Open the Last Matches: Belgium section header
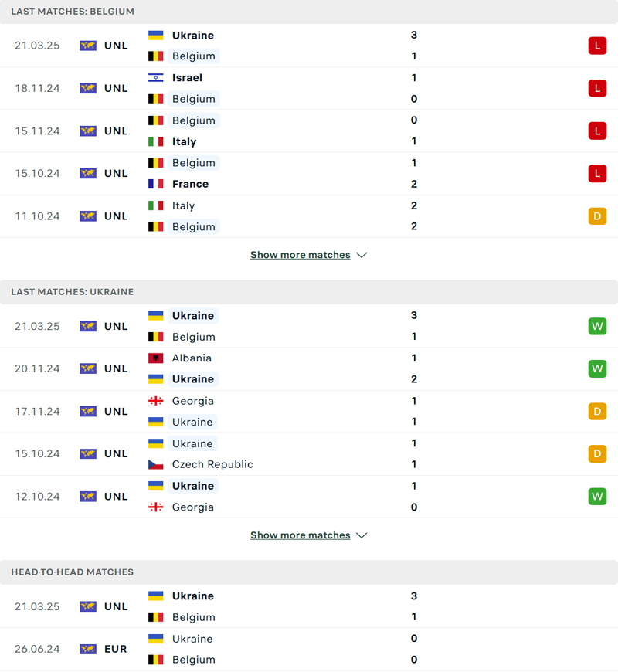The image size is (618, 672). (x=73, y=12)
